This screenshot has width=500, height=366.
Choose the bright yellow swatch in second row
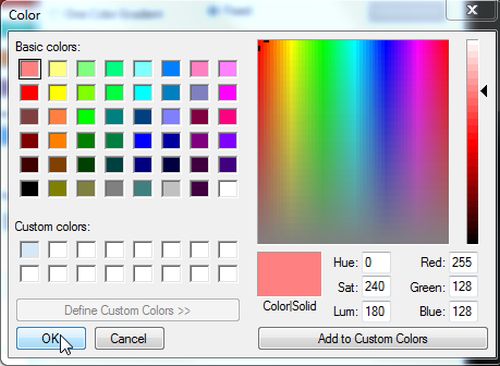click(58, 93)
